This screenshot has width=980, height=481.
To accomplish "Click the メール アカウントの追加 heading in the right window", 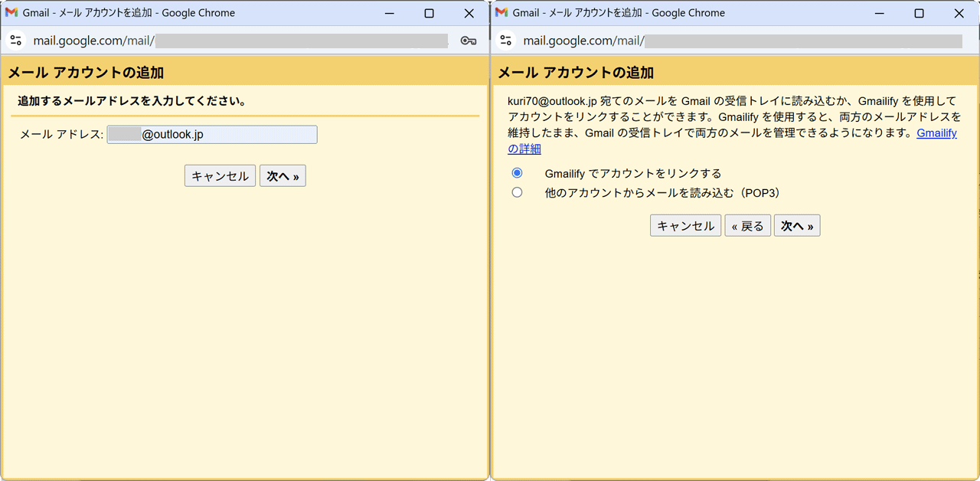I will click(x=576, y=73).
